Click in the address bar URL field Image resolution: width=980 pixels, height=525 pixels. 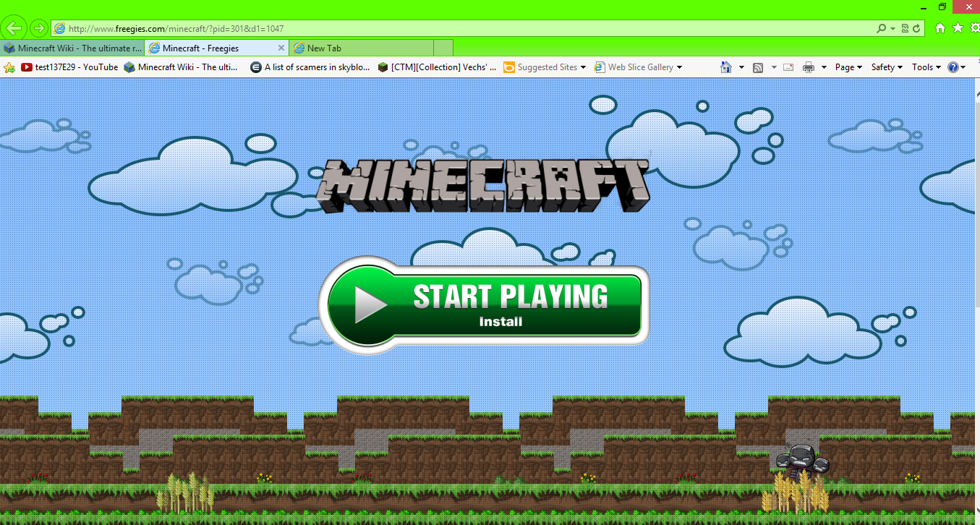(463, 29)
